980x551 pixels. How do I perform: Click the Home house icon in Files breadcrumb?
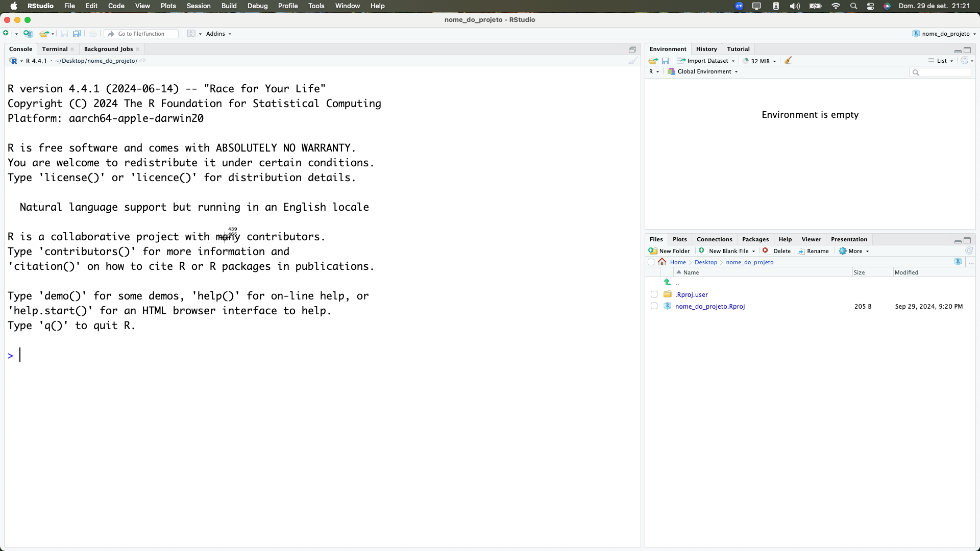pos(662,262)
